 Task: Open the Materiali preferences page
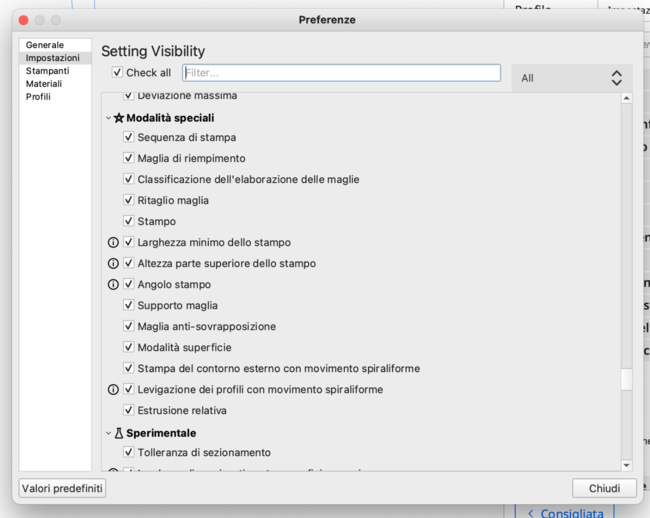[44, 84]
